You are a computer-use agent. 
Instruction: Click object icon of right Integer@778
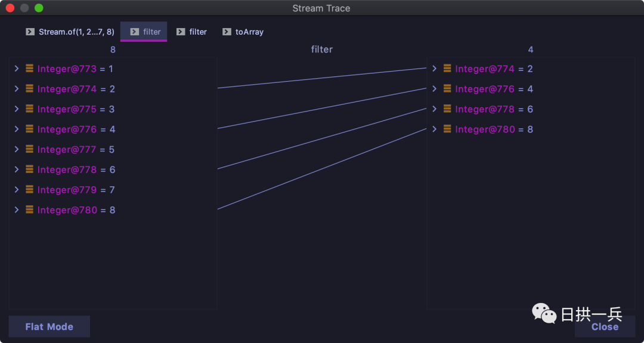click(x=447, y=109)
